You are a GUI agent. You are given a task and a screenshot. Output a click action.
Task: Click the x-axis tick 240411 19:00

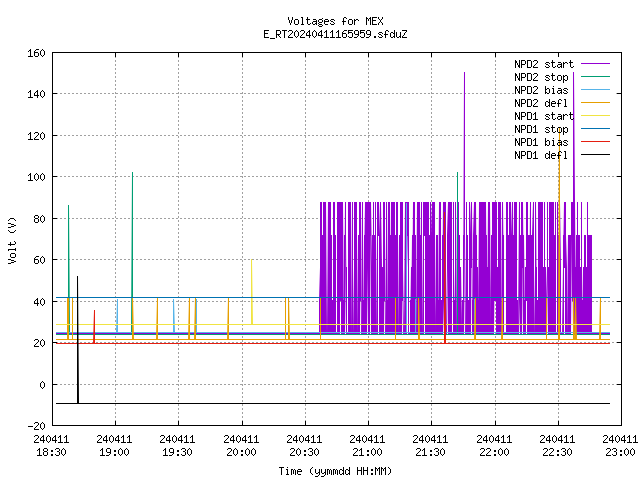(x=114, y=446)
